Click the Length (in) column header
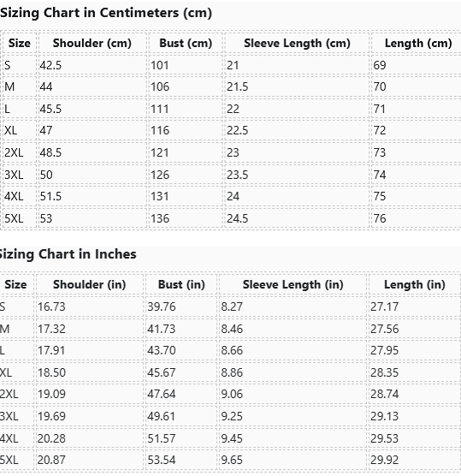This screenshot has width=461, height=476. 414,285
